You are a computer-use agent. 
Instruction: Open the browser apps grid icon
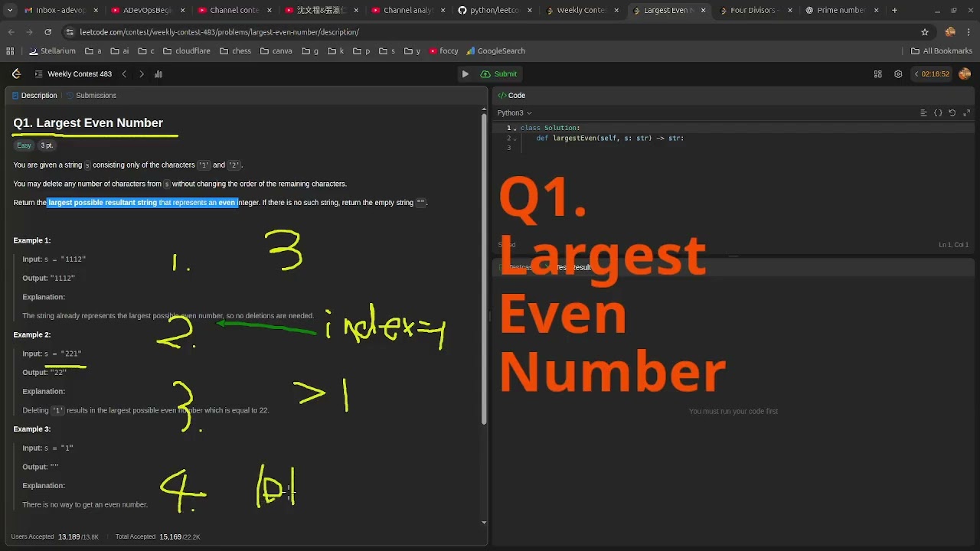pyautogui.click(x=10, y=51)
